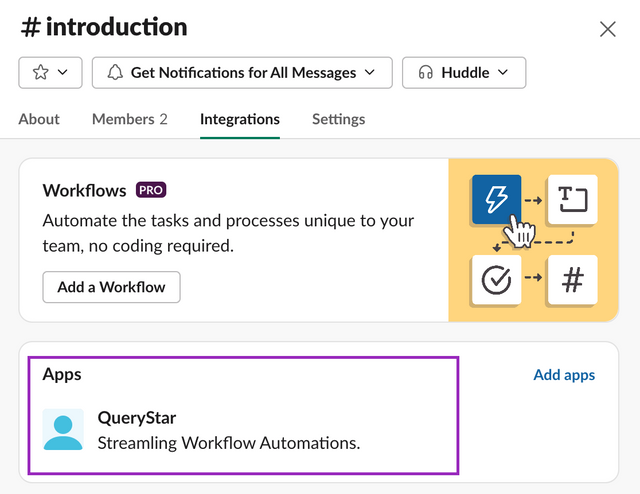Click the checkmark circle icon in illustration
Image resolution: width=640 pixels, height=494 pixels.
click(x=496, y=281)
